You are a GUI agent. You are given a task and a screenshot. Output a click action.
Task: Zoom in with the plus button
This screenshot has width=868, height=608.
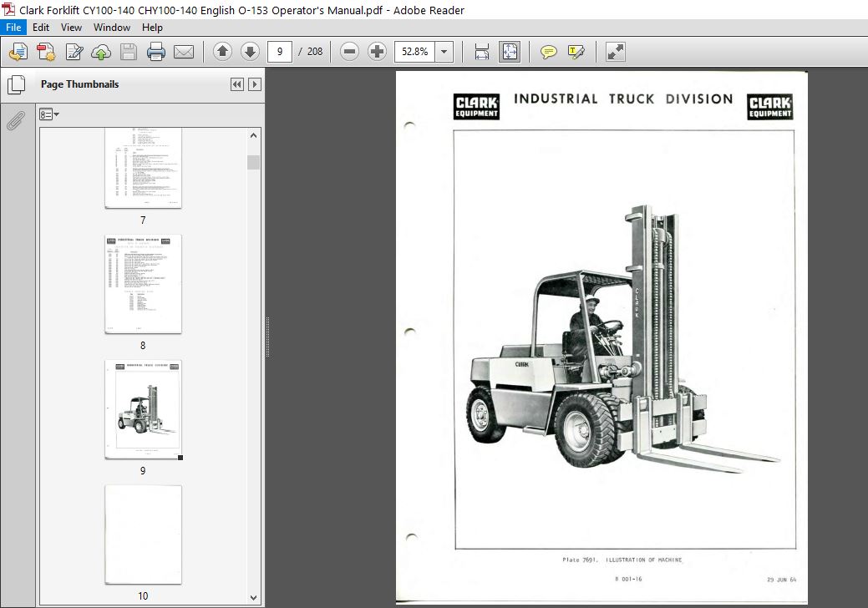pyautogui.click(x=377, y=52)
